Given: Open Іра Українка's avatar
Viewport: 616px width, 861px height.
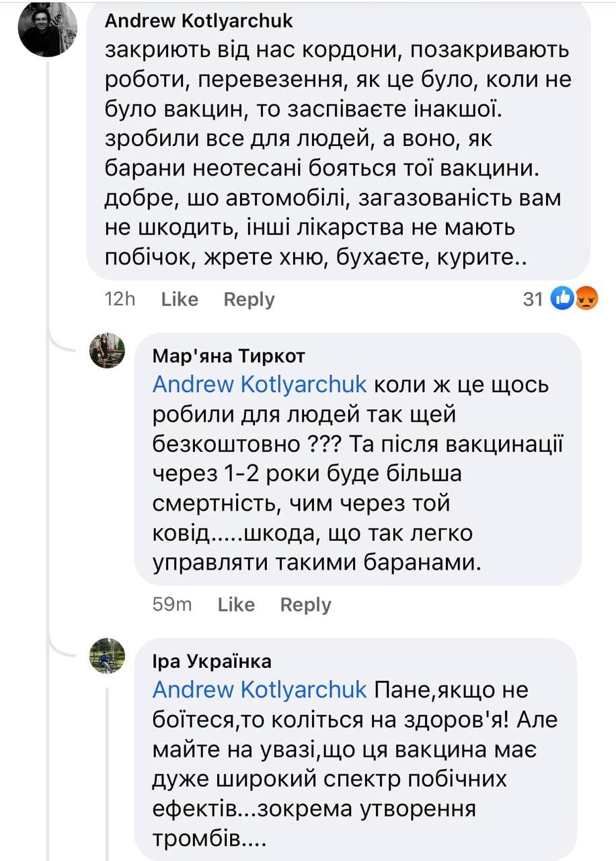Looking at the screenshot, I should click(108, 656).
